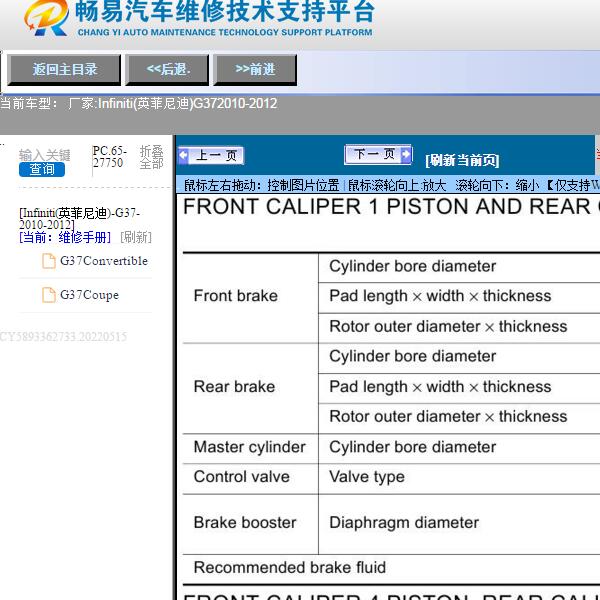This screenshot has width=600, height=600.
Task: Click the blue 查询 search button
Action: 42,169
